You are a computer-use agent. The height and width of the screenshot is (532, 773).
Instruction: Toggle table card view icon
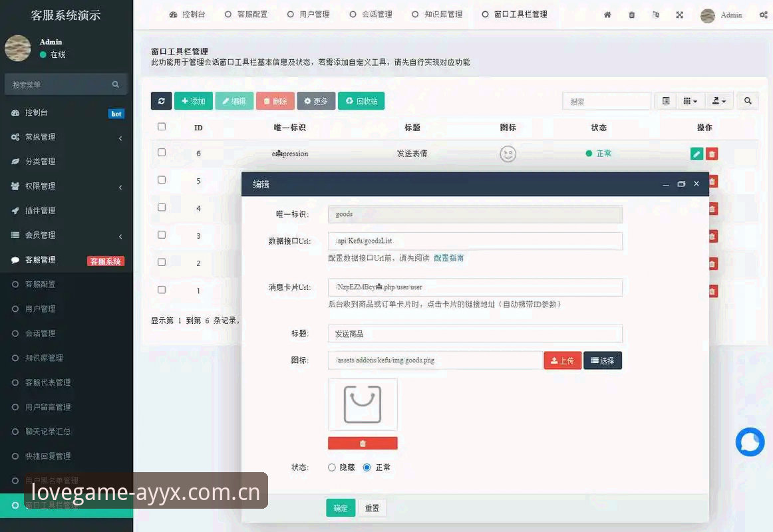pyautogui.click(x=666, y=101)
